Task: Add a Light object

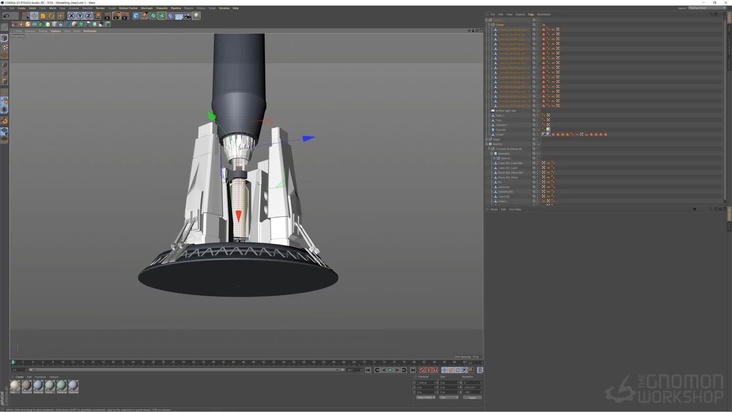Action: (x=196, y=16)
